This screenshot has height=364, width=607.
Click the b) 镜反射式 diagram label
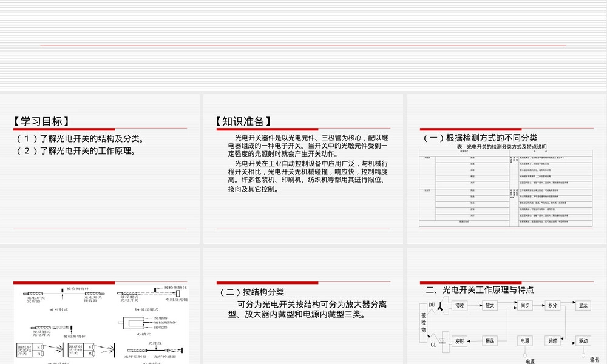tap(147, 309)
